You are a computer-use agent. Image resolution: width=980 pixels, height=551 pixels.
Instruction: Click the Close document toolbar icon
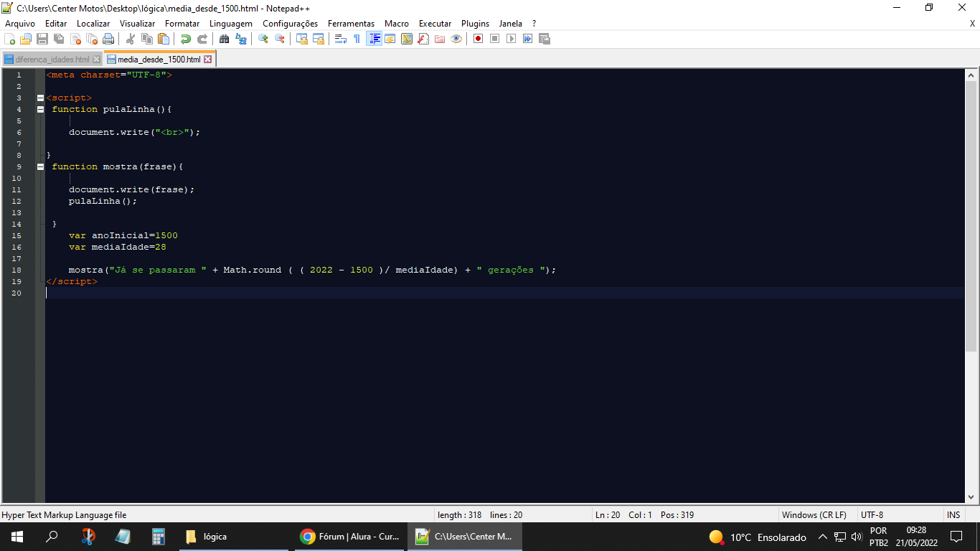[x=75, y=39]
